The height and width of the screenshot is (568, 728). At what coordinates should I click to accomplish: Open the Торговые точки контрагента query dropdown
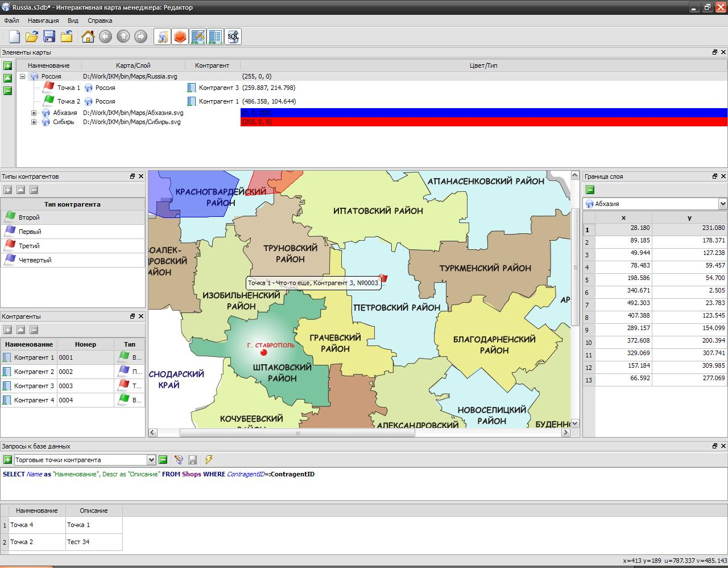(151, 460)
